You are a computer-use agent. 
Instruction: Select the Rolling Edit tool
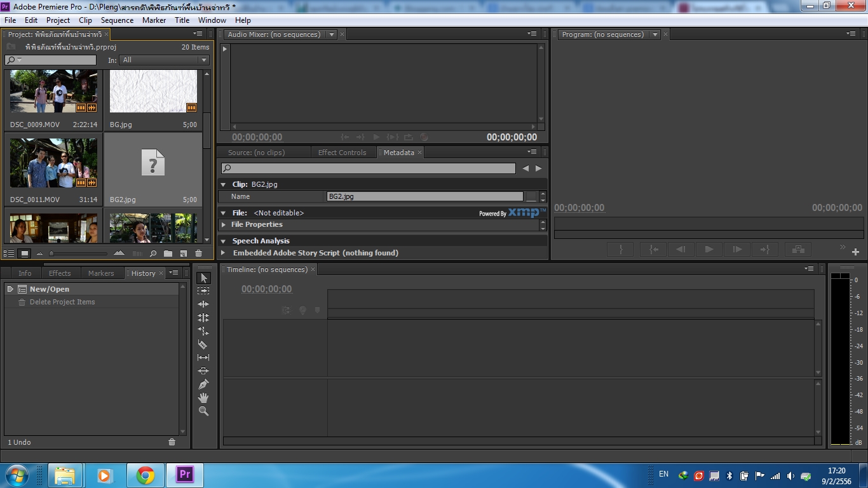[x=203, y=318]
